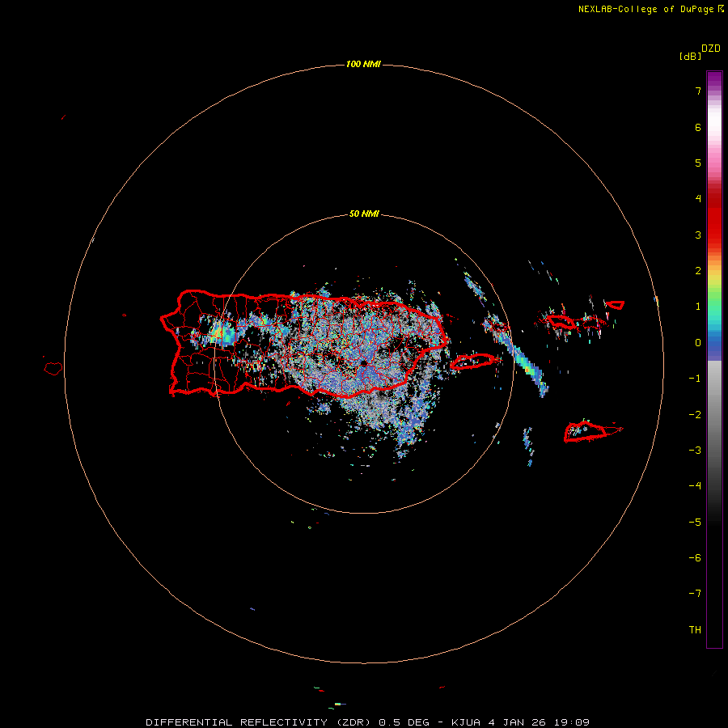Pick the red segment of the color bar
This screenshot has height=728, width=728.
[714, 223]
